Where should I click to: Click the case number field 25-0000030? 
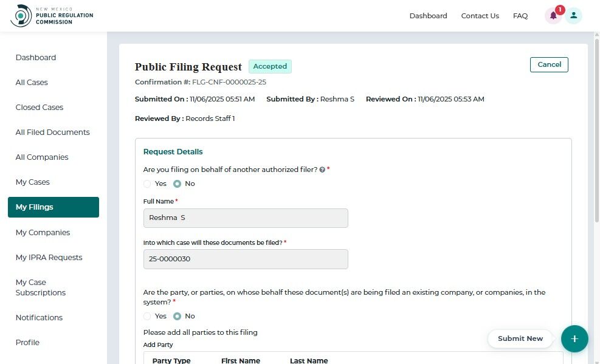pos(246,259)
